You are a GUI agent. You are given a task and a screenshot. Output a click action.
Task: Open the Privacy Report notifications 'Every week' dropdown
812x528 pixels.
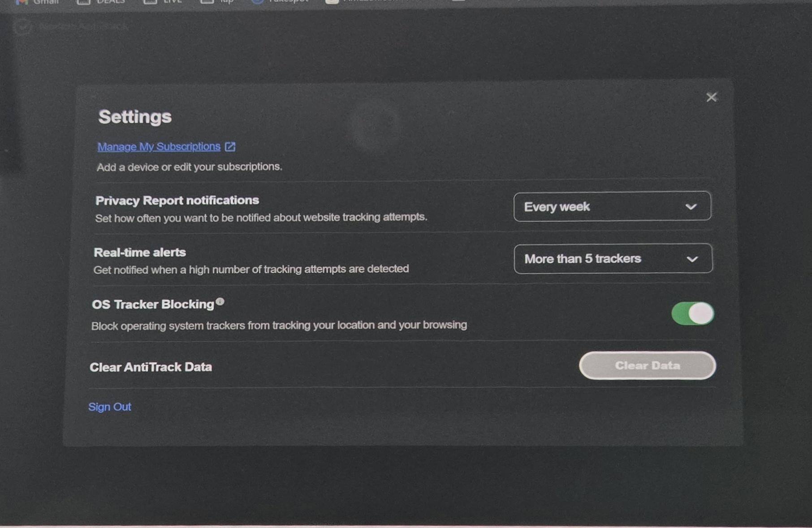tap(612, 207)
